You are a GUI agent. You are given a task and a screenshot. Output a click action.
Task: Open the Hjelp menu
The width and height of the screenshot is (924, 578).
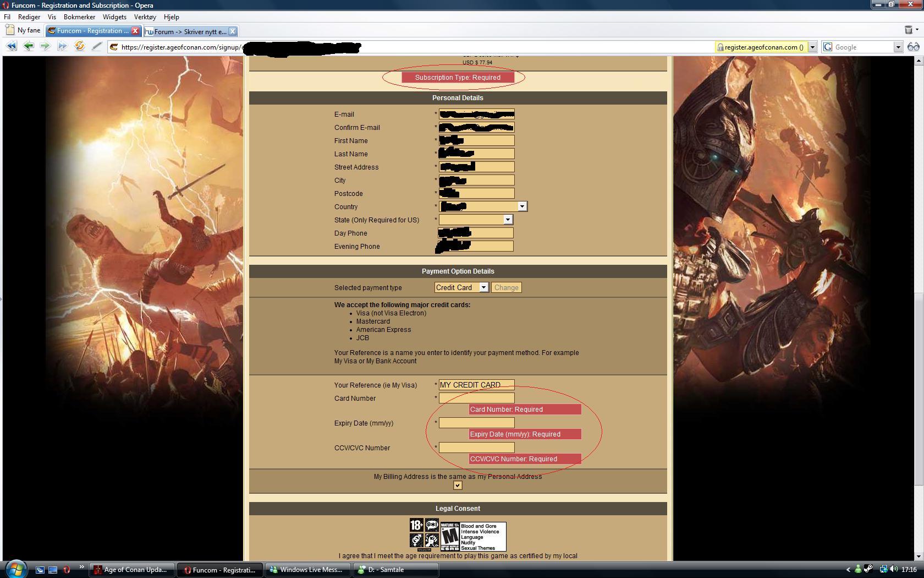pyautogui.click(x=172, y=17)
